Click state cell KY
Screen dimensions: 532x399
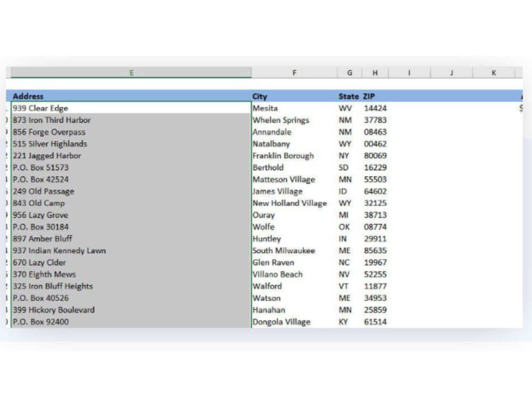coord(350,322)
